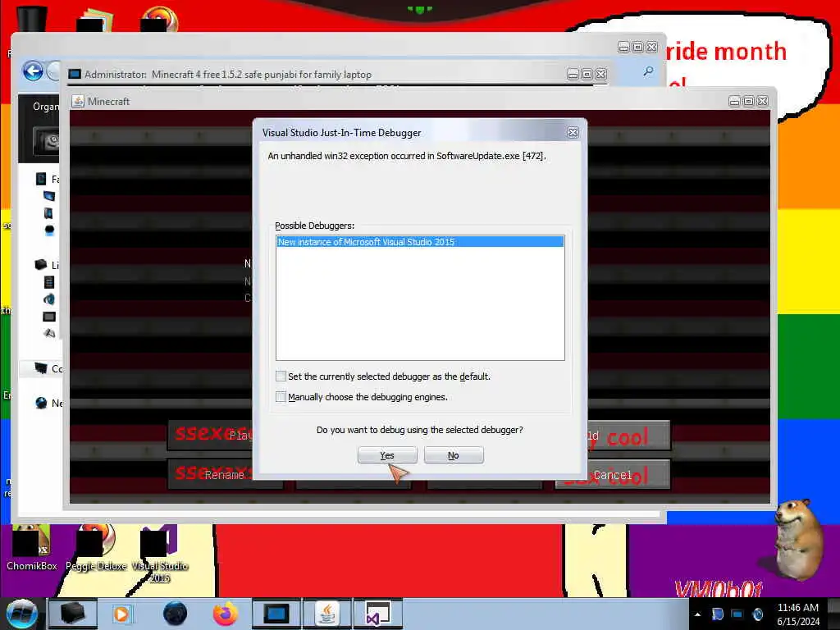Switch to the Java app on taskbar
The image size is (840, 630).
point(326,614)
